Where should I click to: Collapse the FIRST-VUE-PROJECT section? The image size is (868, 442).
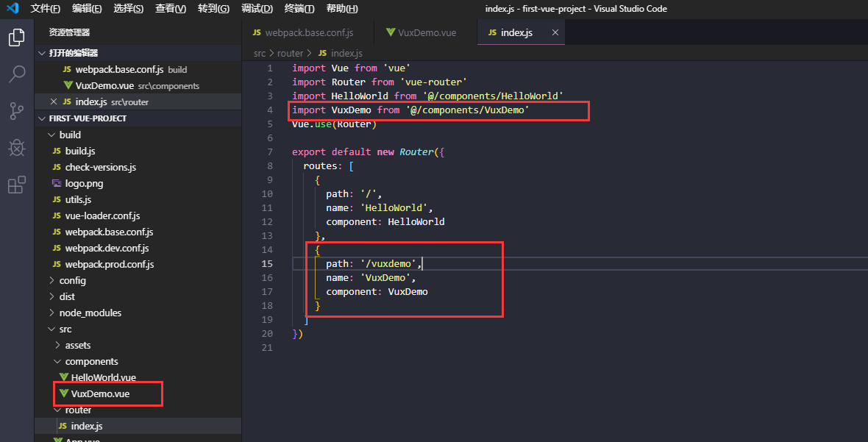pyautogui.click(x=87, y=118)
